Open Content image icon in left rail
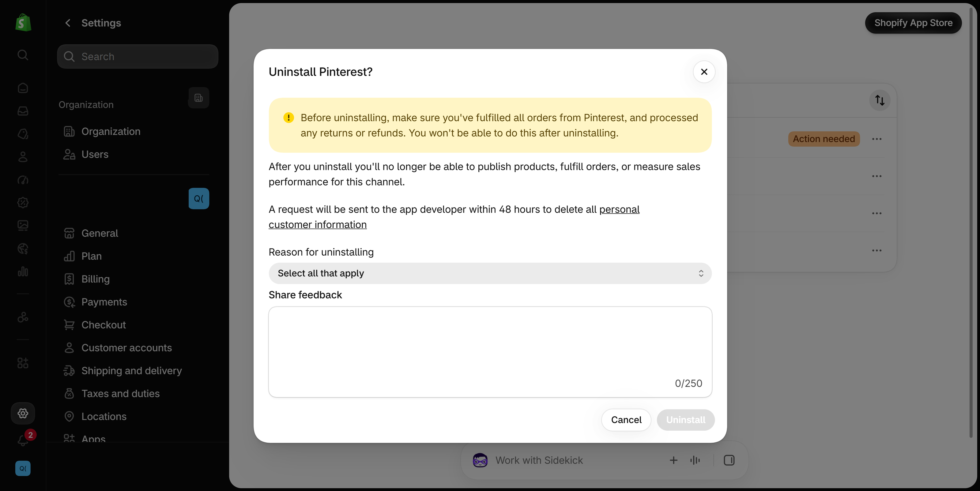The width and height of the screenshot is (980, 491). point(23,226)
